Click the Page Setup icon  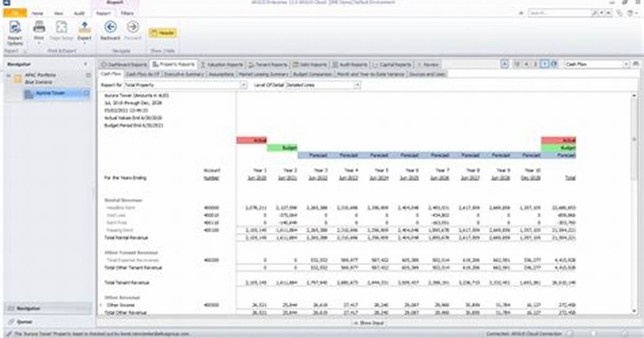coord(61,27)
